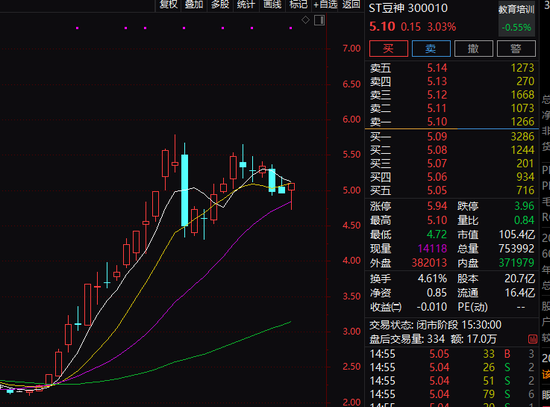Click the 跌停 limit-down value 3.96
The height and width of the screenshot is (407, 550).
pyautogui.click(x=524, y=206)
